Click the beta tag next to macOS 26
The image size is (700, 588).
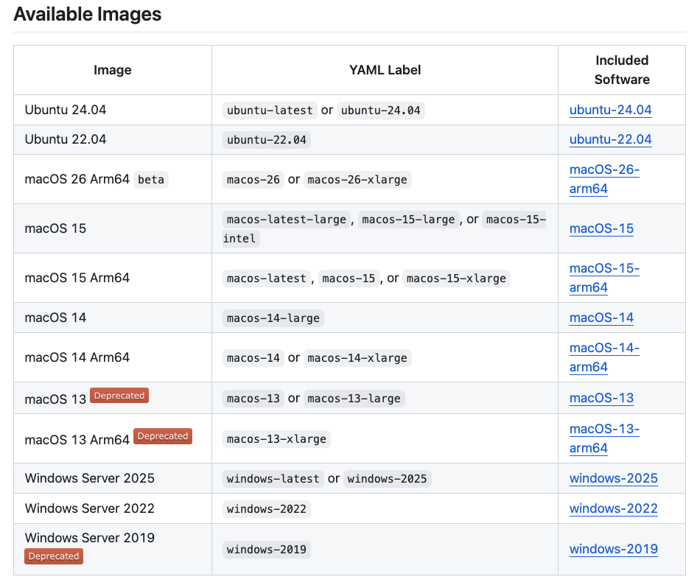151,180
